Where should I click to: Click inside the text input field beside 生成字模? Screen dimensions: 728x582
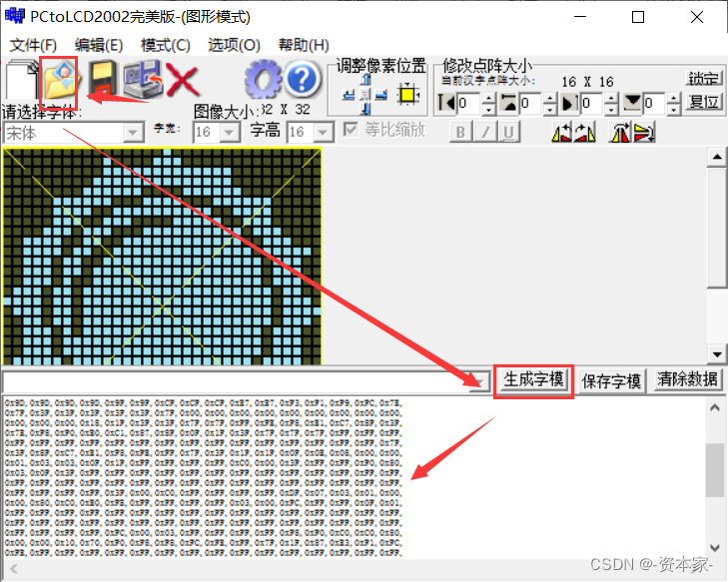tap(237, 382)
